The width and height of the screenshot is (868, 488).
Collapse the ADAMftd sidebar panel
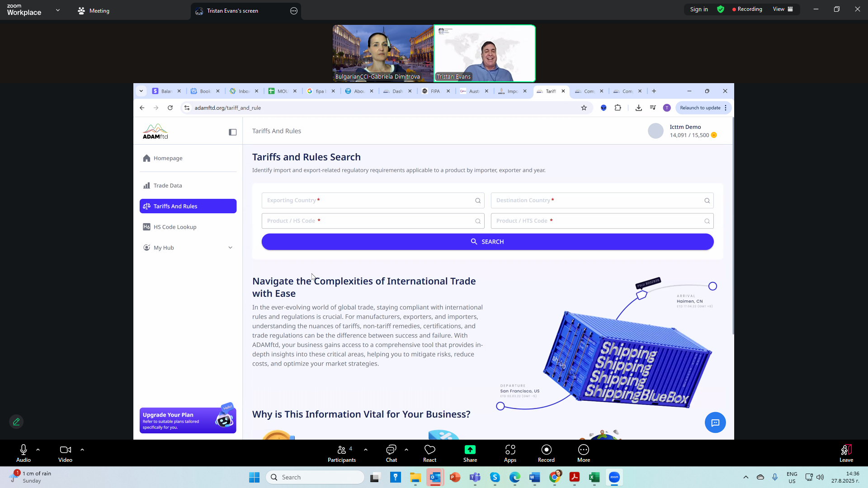click(x=232, y=132)
